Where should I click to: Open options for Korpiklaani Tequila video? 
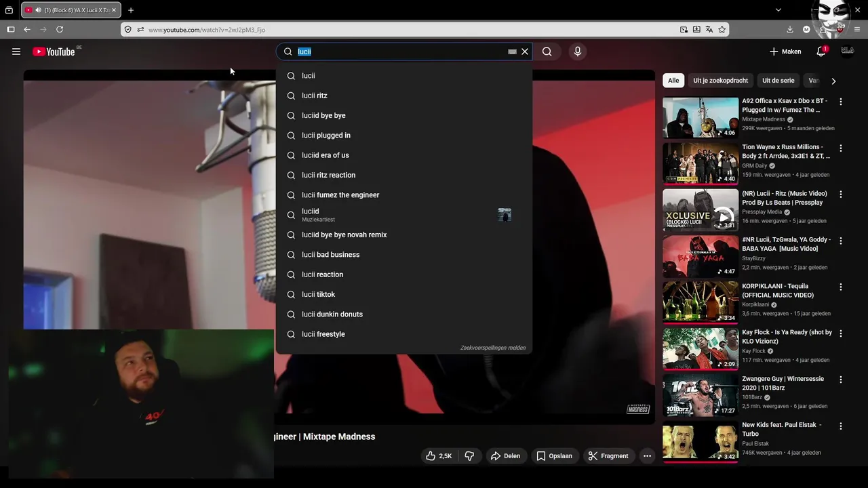click(841, 287)
